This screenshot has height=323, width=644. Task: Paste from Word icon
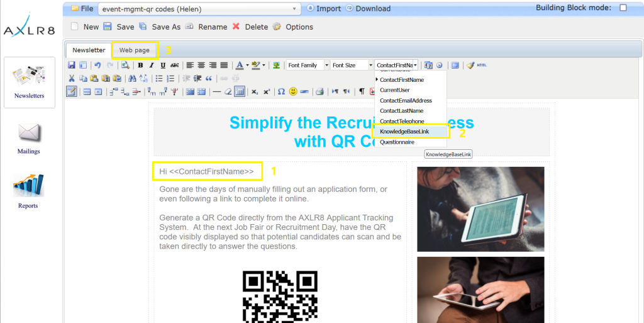[117, 78]
